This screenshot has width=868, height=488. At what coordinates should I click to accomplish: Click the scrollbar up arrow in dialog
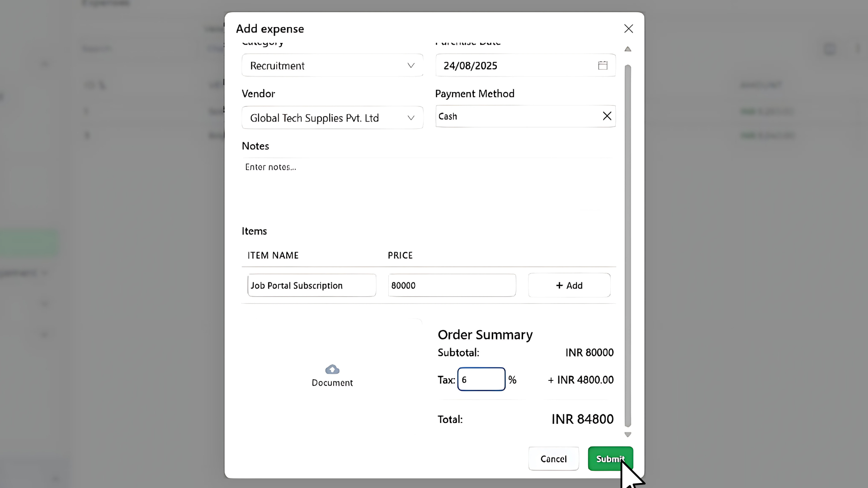627,49
